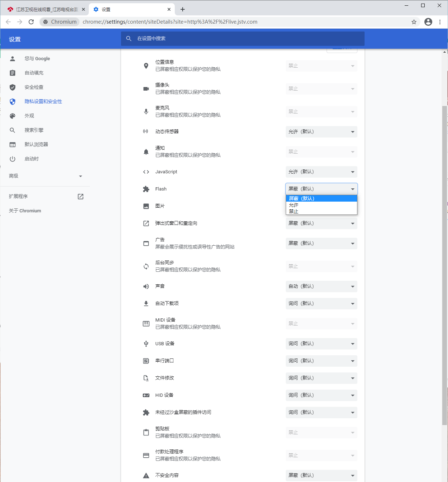The width and height of the screenshot is (448, 482).
Task: Close the 江苏卫视在线观看 tab
Action: click(x=83, y=10)
